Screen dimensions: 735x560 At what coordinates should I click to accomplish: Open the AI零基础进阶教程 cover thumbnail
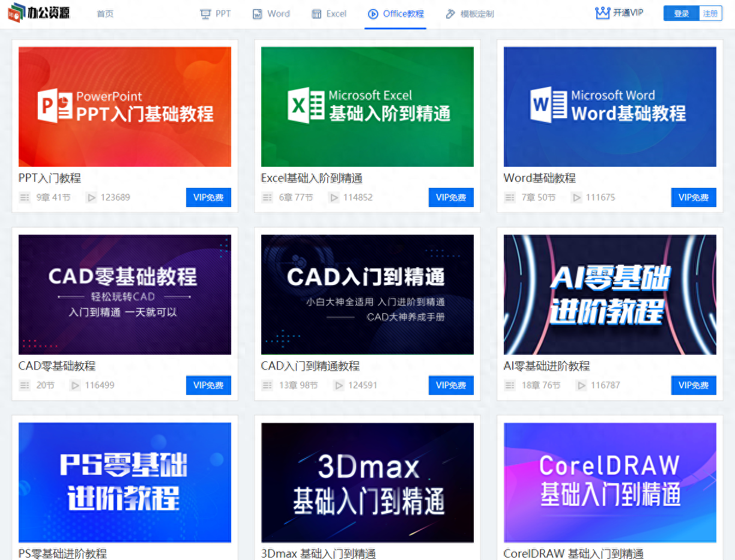click(x=610, y=295)
